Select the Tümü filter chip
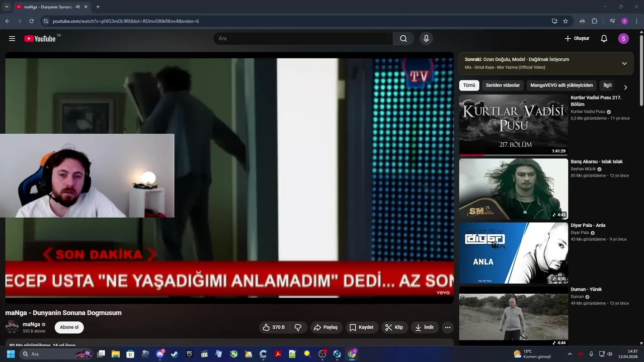644x362 pixels. pos(469,85)
